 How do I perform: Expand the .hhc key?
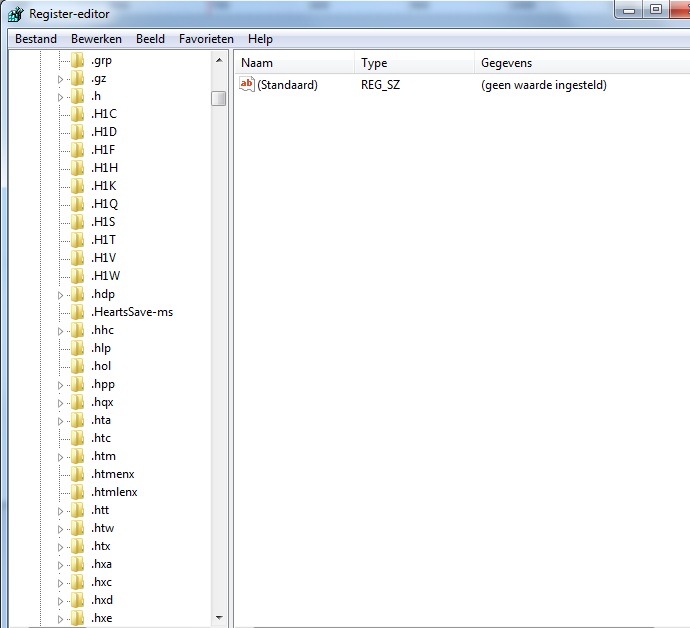click(61, 331)
